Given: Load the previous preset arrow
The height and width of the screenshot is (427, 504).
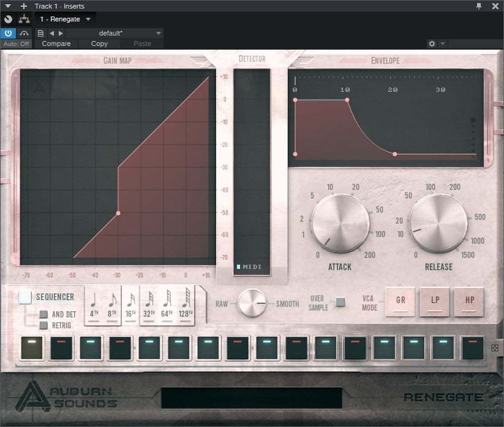Looking at the screenshot, I should pyautogui.click(x=52, y=33).
